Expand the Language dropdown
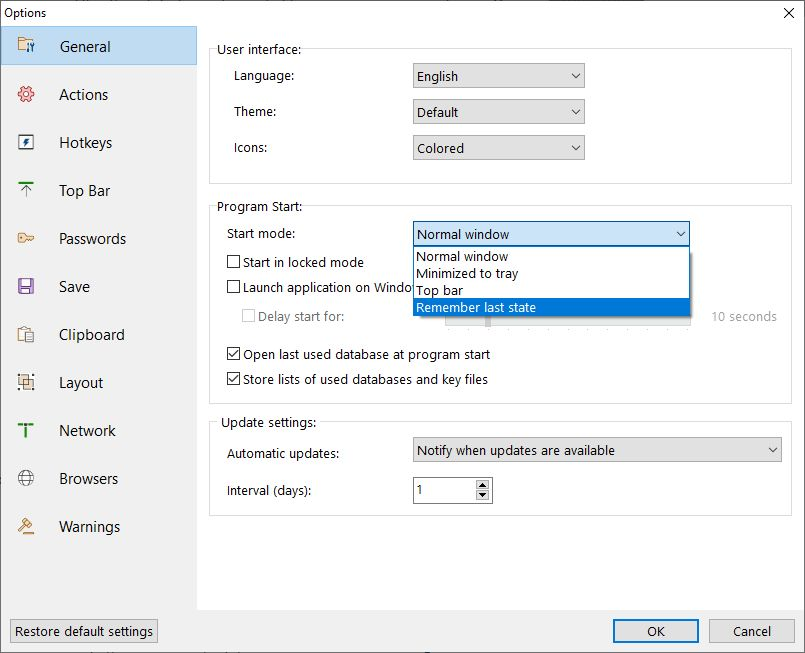Screen dimensions: 805x653 pos(499,76)
